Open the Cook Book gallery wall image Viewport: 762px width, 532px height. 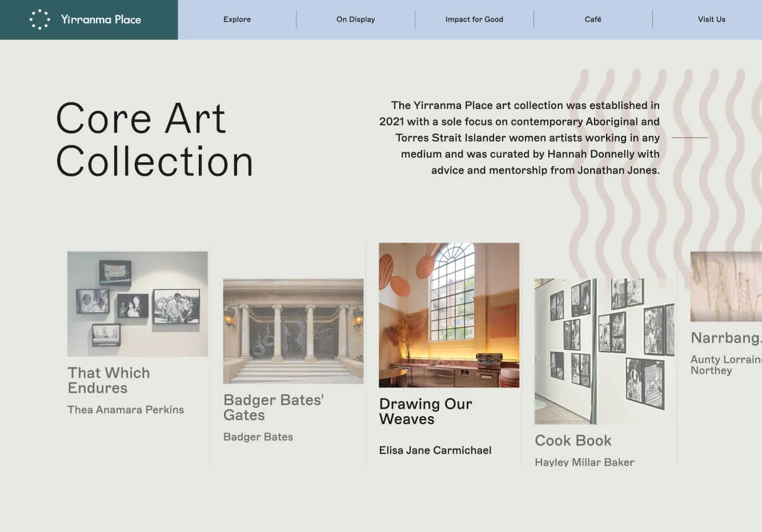coord(605,351)
